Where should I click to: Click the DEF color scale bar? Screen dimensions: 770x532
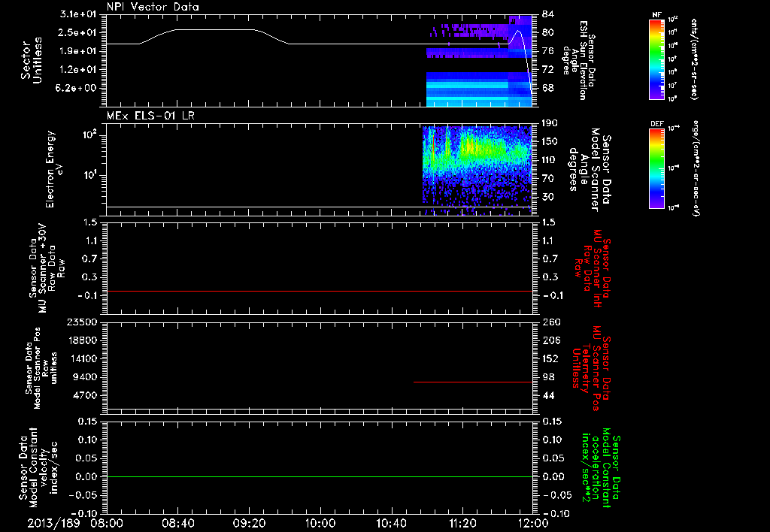pos(656,168)
